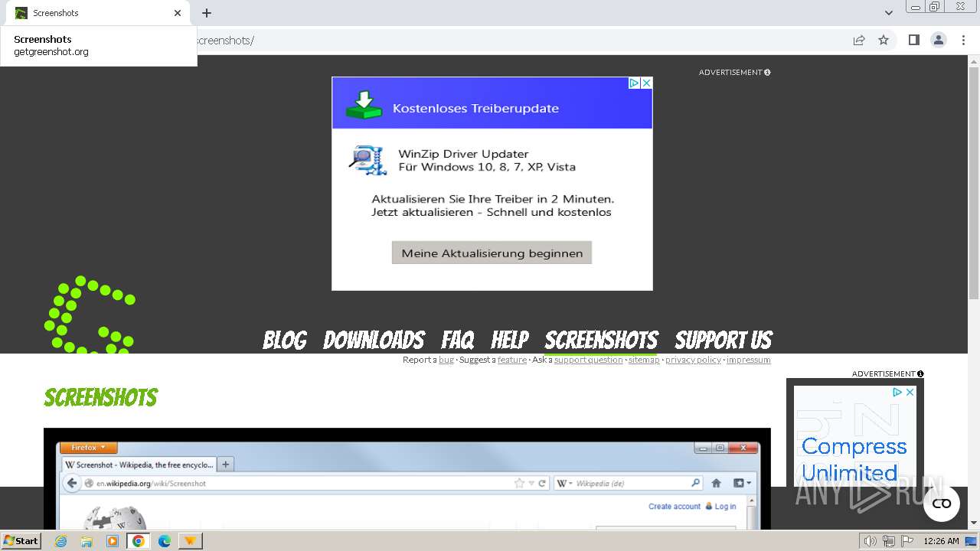Click info icon next to top ADVERTISEMENT
The height and width of the screenshot is (551, 980).
(767, 73)
